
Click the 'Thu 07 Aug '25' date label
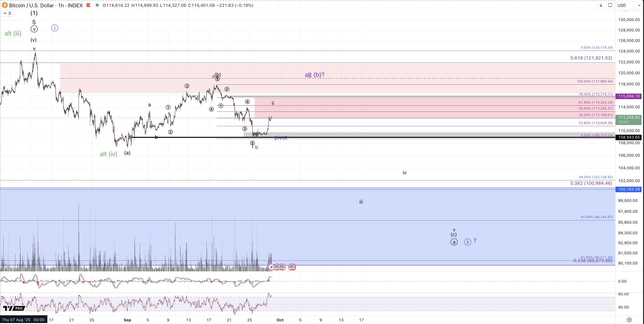23,320
